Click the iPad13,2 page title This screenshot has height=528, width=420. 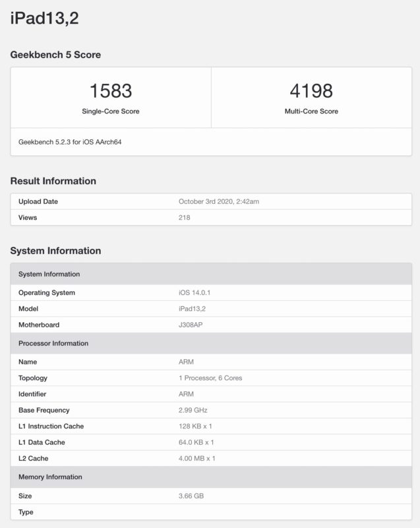44,18
